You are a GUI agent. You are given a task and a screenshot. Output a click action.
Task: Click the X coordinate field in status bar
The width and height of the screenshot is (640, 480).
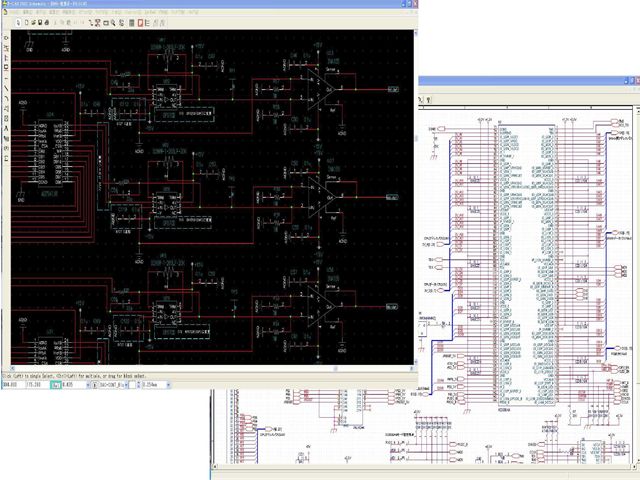[13, 385]
